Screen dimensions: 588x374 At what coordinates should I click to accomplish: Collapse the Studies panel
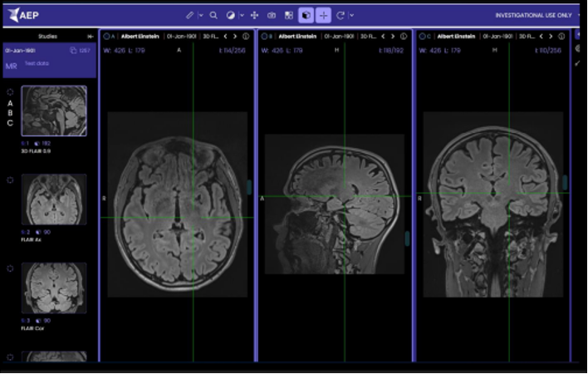click(x=90, y=37)
